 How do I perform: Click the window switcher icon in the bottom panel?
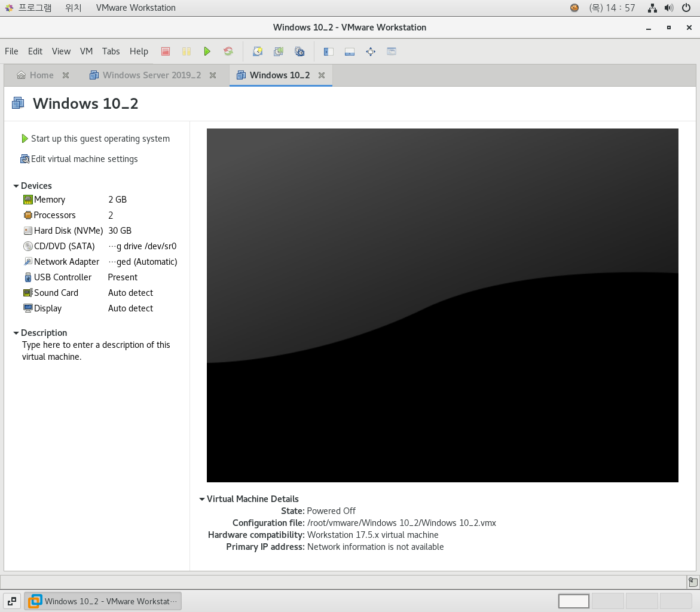(x=12, y=601)
